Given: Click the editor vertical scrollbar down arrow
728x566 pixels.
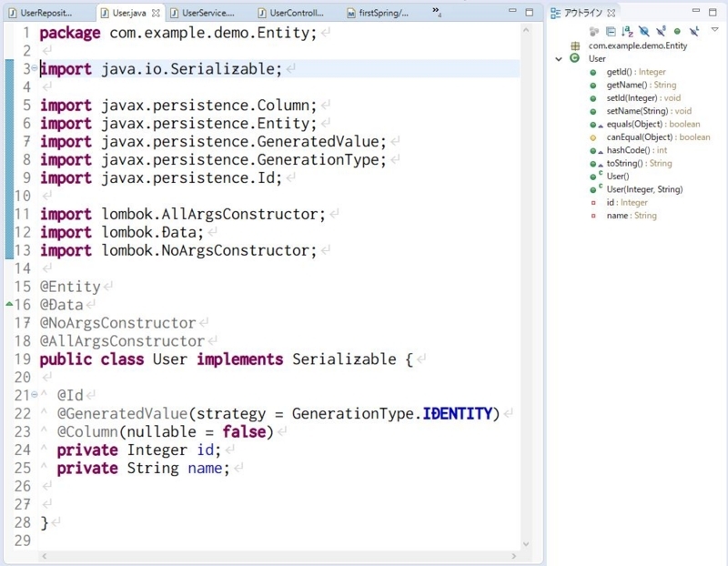Looking at the screenshot, I should pos(526,544).
